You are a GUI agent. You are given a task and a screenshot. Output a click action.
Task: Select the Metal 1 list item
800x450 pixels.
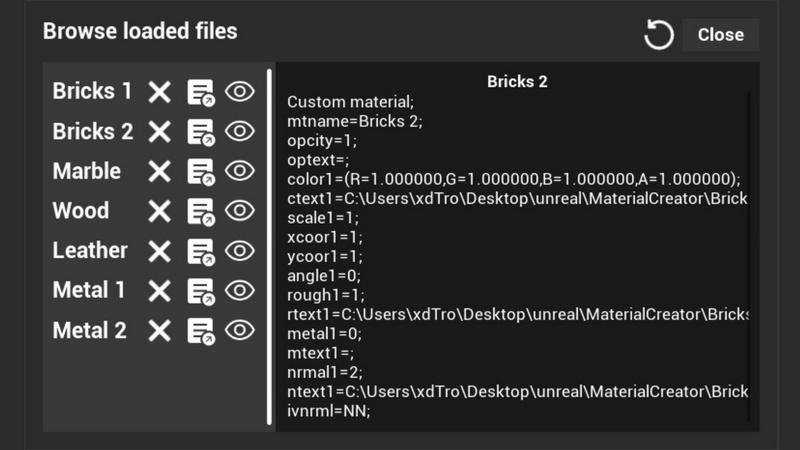[x=89, y=291]
